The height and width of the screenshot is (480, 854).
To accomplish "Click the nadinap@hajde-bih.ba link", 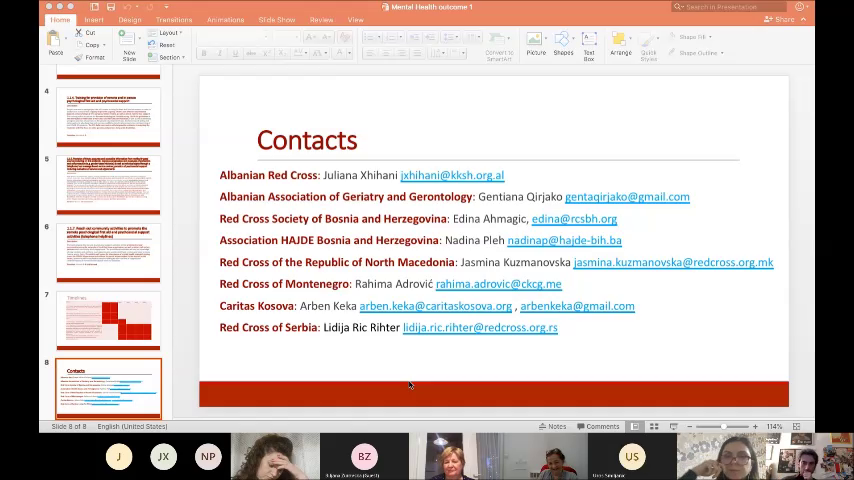I will coord(564,240).
